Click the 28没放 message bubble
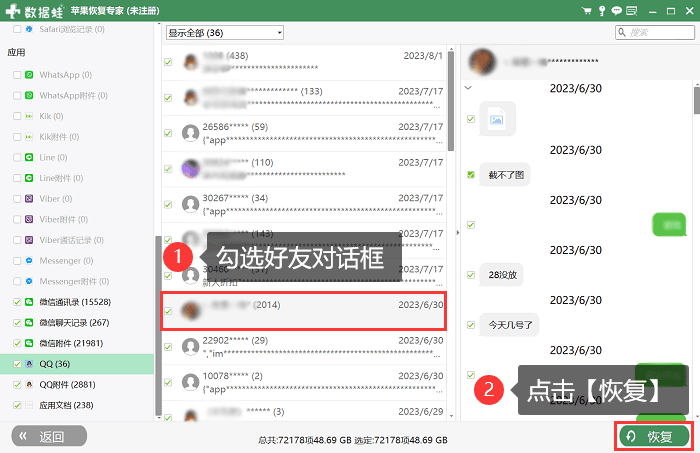 pyautogui.click(x=502, y=275)
